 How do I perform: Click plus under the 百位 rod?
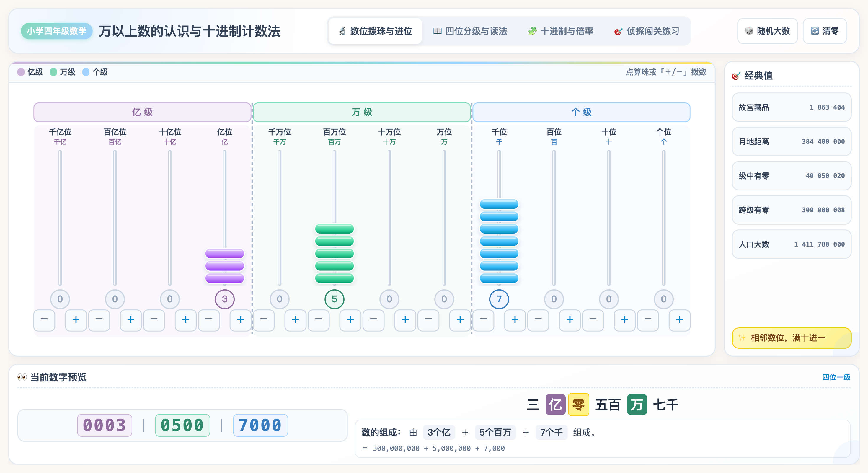coord(570,320)
